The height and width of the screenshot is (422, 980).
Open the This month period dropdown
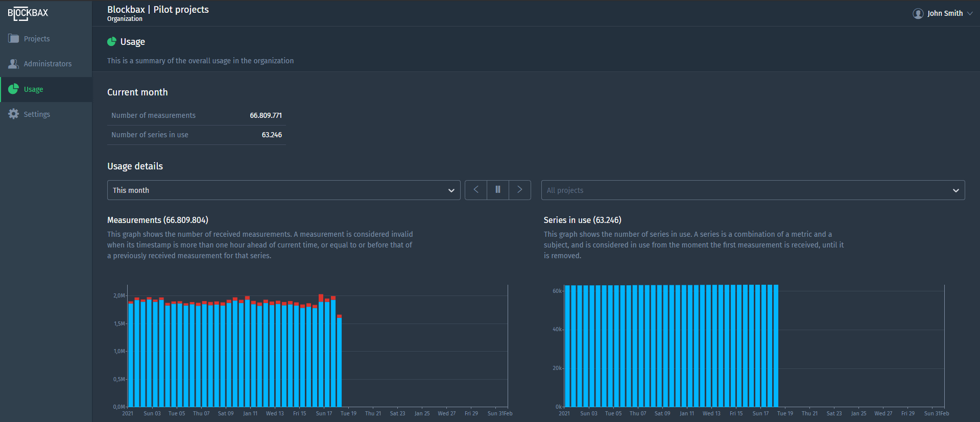[x=283, y=190]
